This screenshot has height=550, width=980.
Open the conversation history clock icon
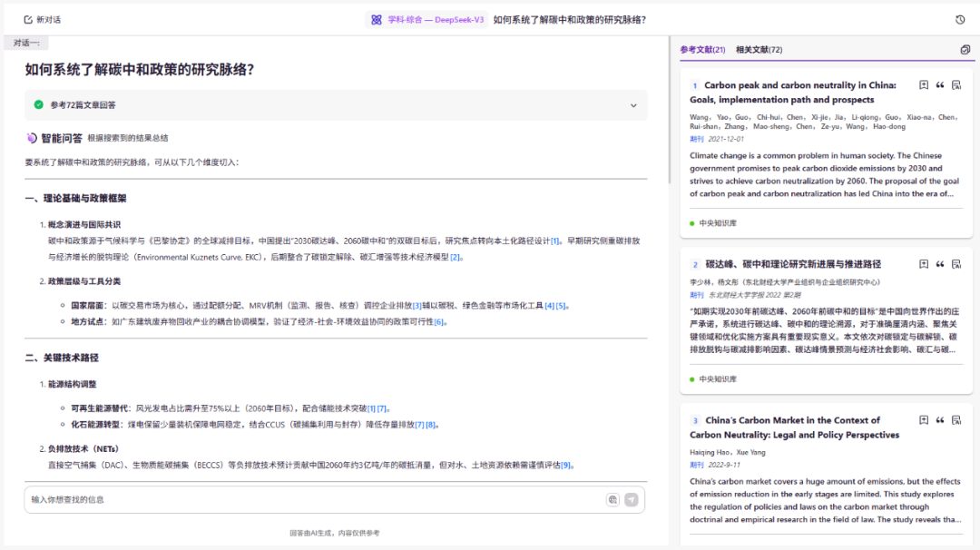960,19
